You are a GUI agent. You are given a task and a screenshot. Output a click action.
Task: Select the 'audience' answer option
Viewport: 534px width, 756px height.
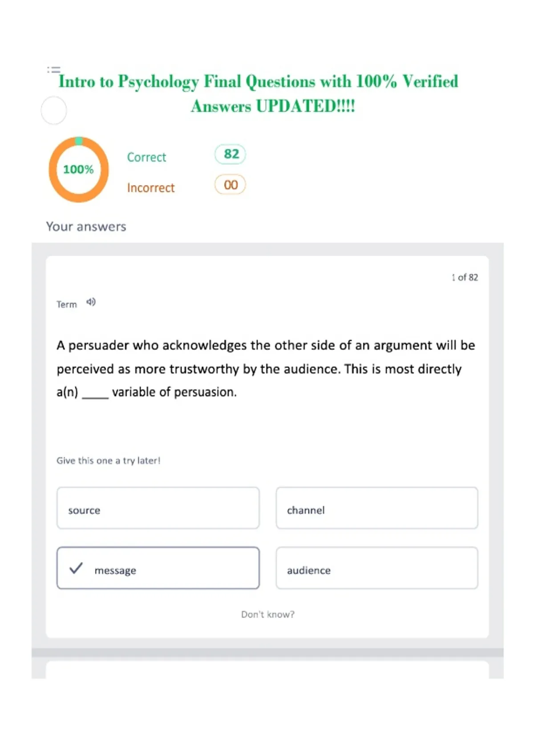coord(377,568)
